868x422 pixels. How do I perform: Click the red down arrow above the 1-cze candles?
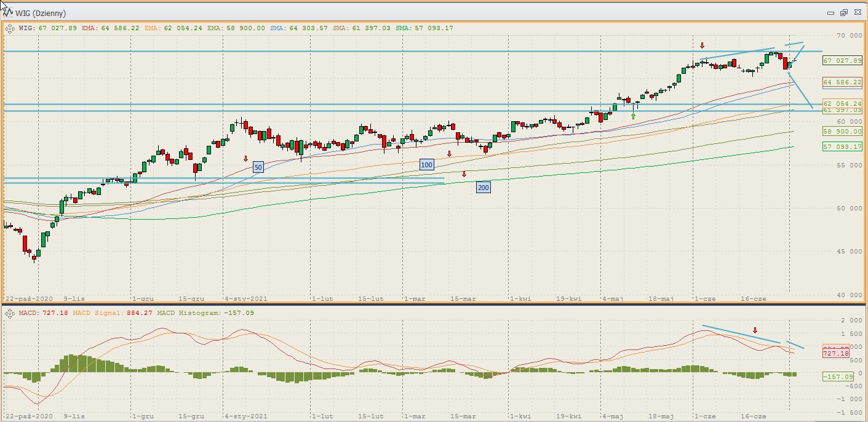point(702,46)
